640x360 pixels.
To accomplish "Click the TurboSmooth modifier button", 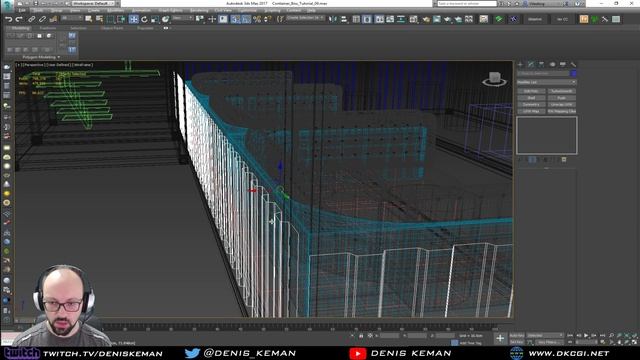I will [x=562, y=91].
